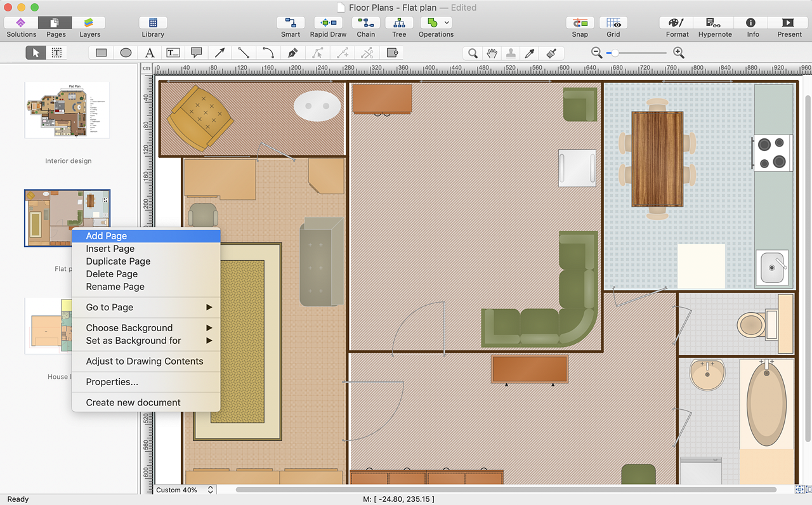
Task: Open the Interior design page thumbnail
Action: coord(67,110)
